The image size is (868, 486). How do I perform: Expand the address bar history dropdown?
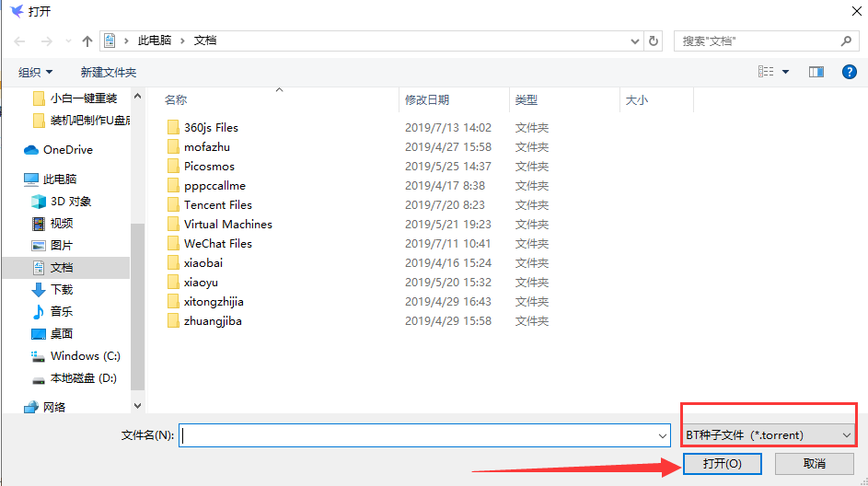(x=635, y=41)
